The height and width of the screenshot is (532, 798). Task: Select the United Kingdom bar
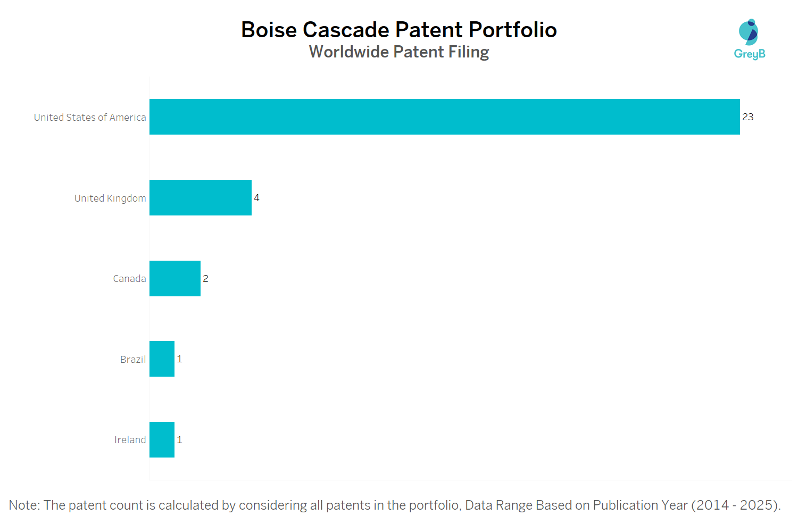(x=200, y=198)
